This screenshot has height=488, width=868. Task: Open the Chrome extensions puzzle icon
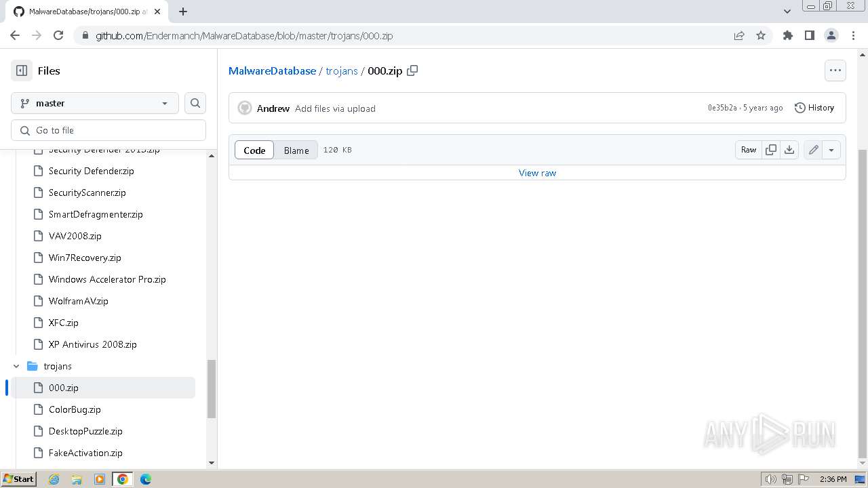click(787, 35)
